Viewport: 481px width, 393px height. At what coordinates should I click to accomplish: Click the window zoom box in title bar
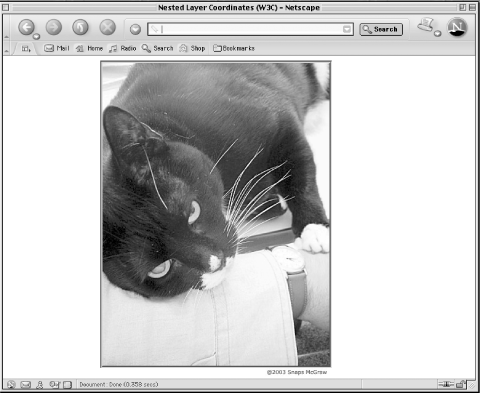[x=463, y=7]
